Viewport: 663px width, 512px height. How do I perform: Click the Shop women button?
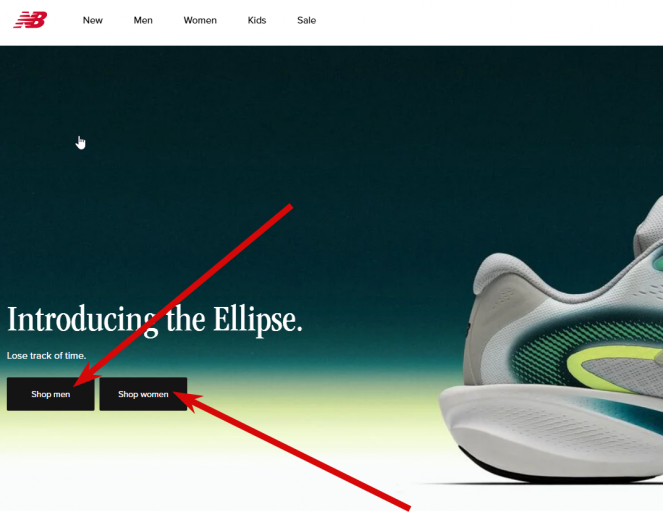click(x=143, y=394)
